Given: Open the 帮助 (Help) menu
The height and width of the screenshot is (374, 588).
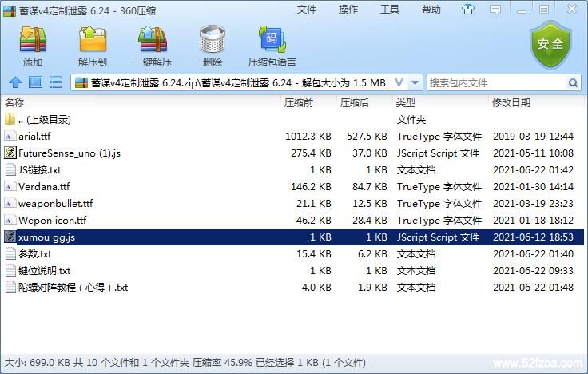Looking at the screenshot, I should point(431,10).
